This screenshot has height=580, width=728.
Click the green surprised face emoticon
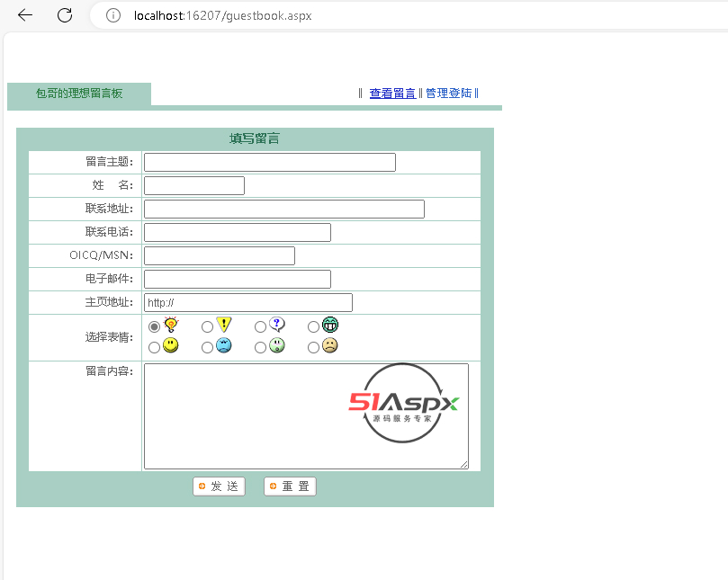click(x=277, y=345)
